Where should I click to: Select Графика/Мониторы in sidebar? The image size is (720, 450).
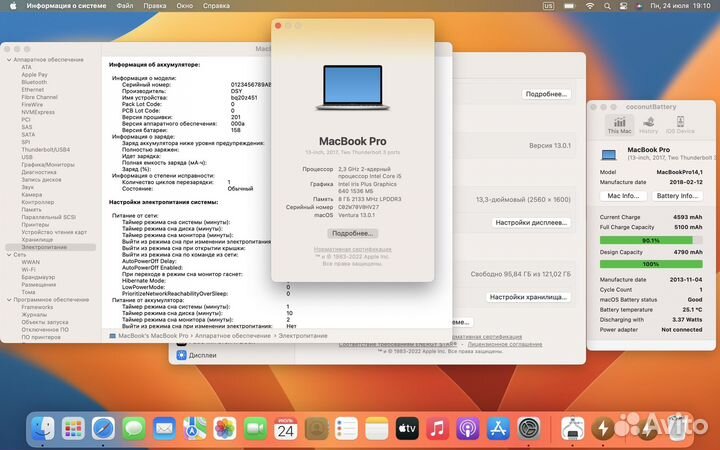coord(48,164)
